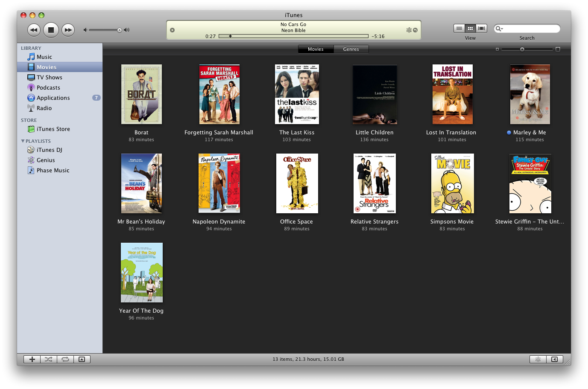Click the Applications badge showing 7
The image size is (588, 389).
(97, 98)
